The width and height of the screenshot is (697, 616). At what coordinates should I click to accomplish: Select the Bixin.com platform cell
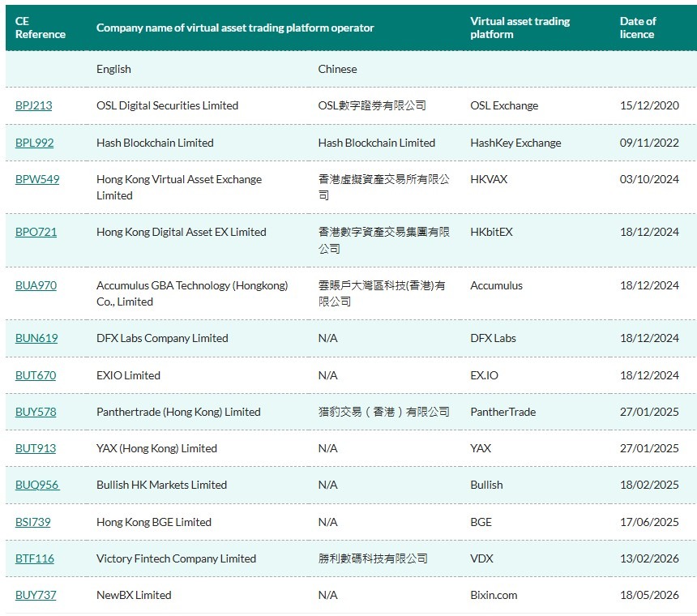click(x=494, y=595)
